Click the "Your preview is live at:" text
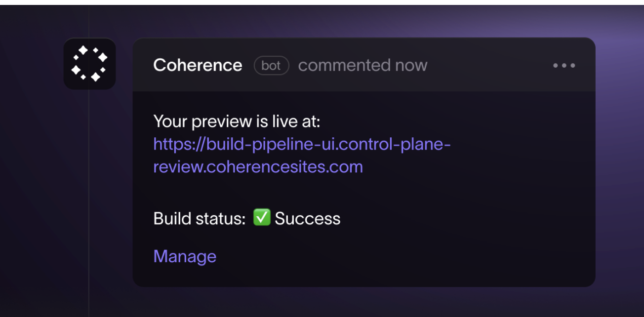The image size is (644, 317). (x=237, y=121)
